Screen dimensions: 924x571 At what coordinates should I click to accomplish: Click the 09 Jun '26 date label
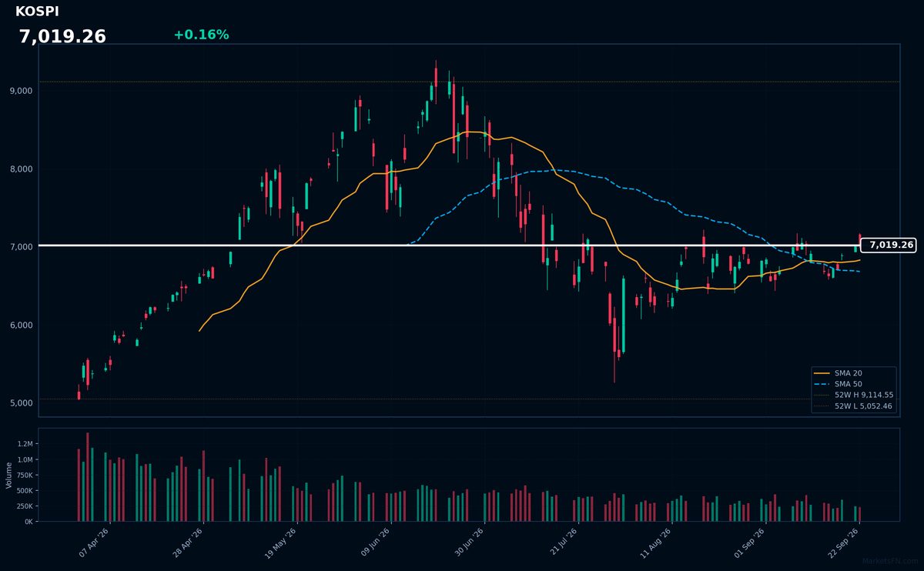click(x=375, y=543)
